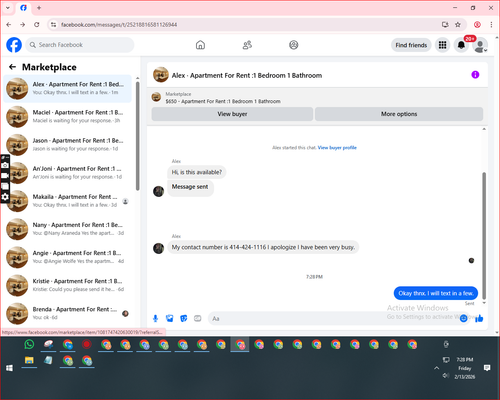
Task: Click the Facebook logo icon
Action: tap(14, 45)
